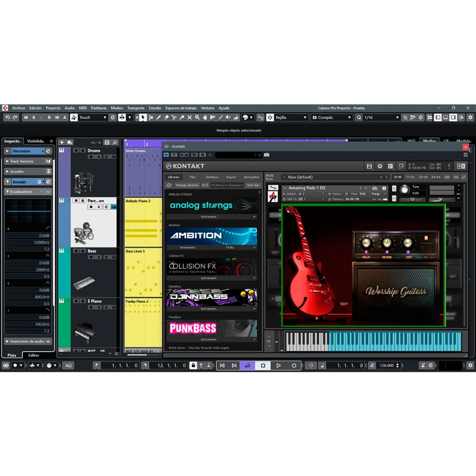Switch to the Visibilida. tab
The image size is (476, 476).
click(x=35, y=141)
